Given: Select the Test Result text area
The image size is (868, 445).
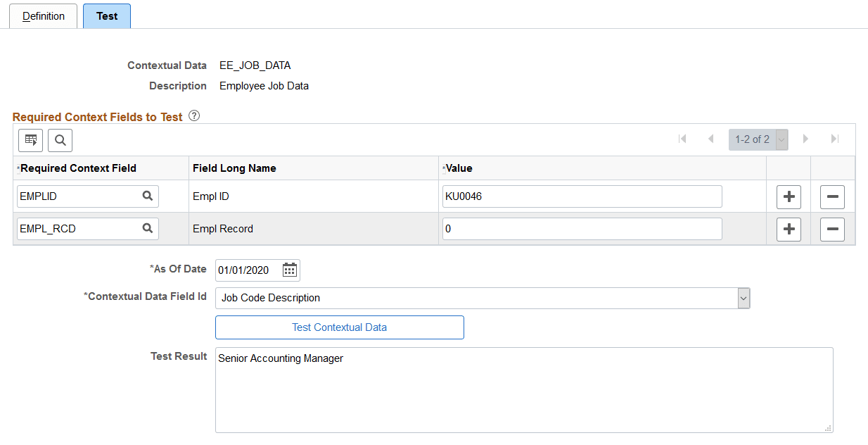Looking at the screenshot, I should click(x=524, y=391).
